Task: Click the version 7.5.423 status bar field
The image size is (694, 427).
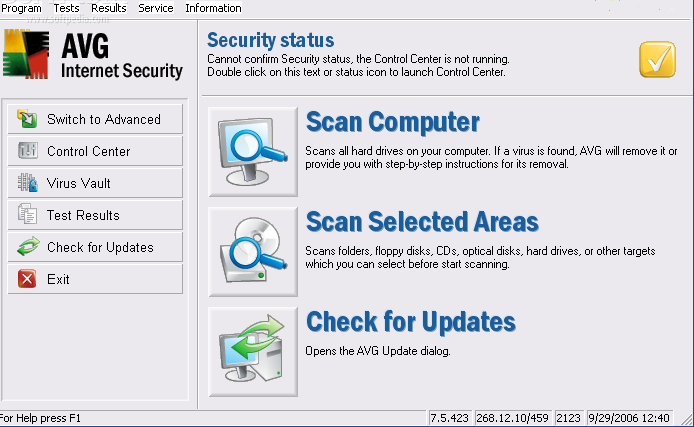Action: tap(449, 418)
